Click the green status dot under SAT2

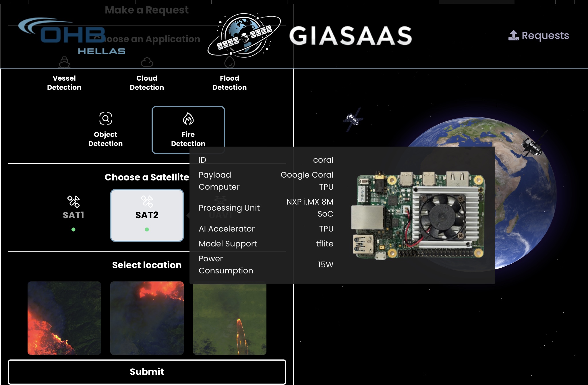(147, 230)
